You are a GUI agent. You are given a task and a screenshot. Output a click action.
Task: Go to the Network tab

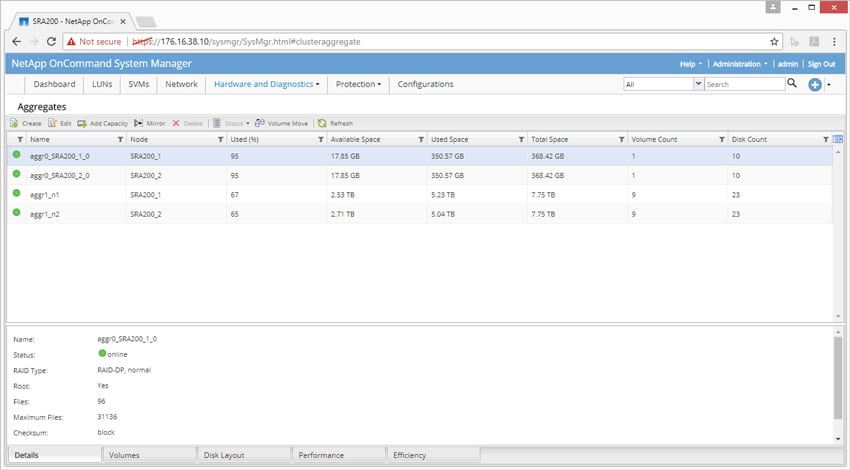pyautogui.click(x=182, y=84)
